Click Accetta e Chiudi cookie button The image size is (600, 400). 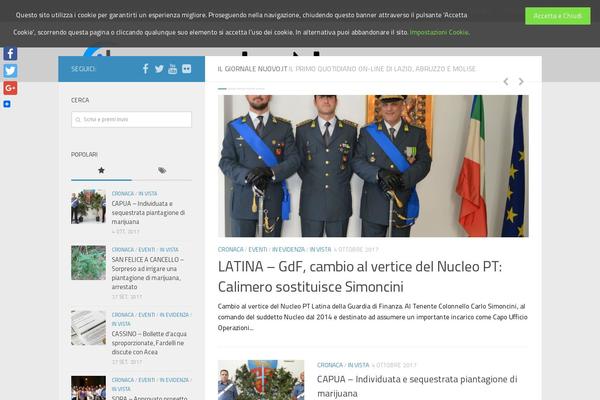coord(558,16)
